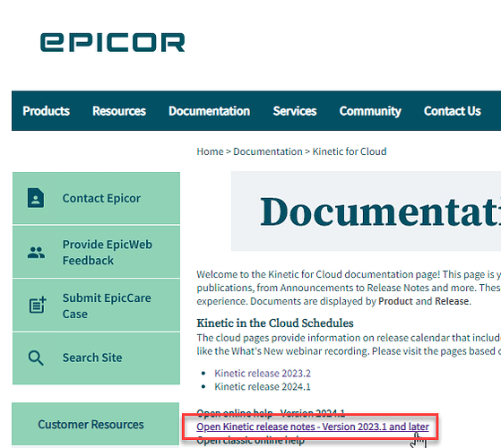The image size is (501, 448).
Task: Open Customer Resources sidebar section
Action: coord(96,424)
